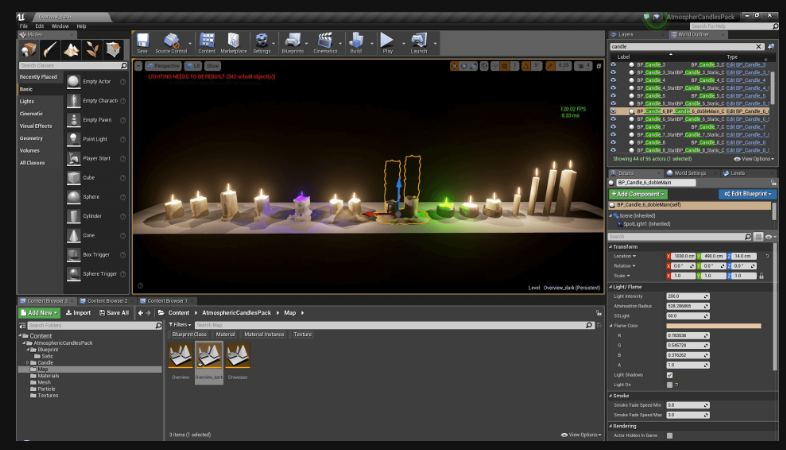Select the Paint mode brush icon
The height and width of the screenshot is (450, 786).
pos(50,50)
